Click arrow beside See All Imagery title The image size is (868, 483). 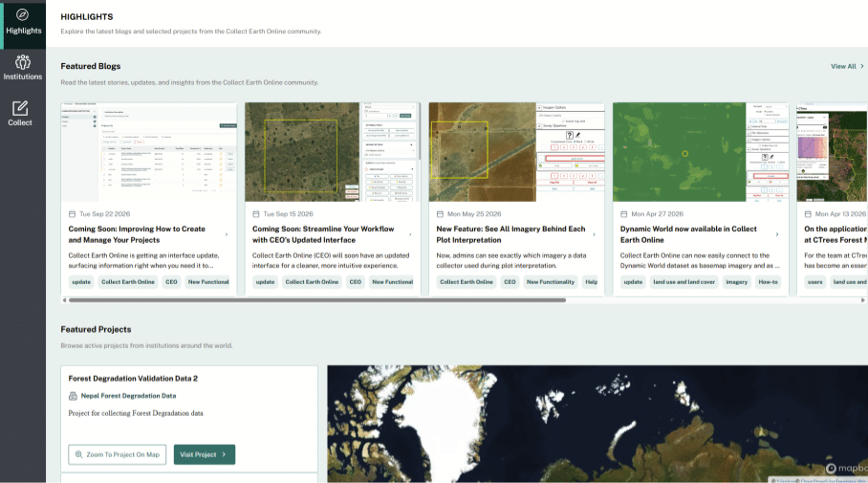pyautogui.click(x=594, y=235)
